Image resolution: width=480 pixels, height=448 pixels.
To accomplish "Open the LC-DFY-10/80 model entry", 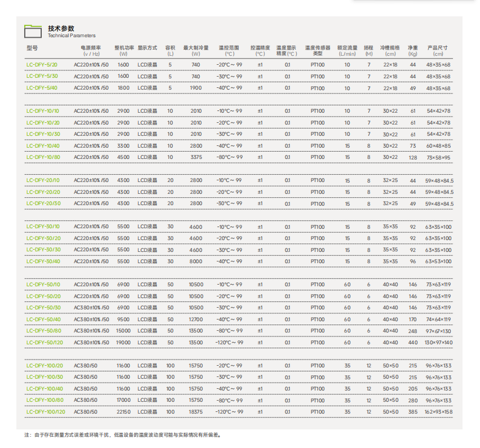I will click(43, 157).
